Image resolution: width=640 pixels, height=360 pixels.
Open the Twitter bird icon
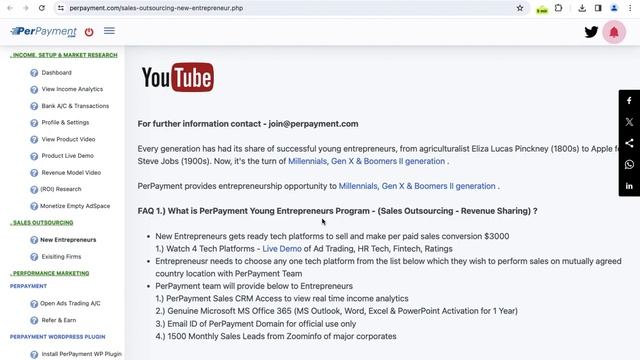[591, 32]
